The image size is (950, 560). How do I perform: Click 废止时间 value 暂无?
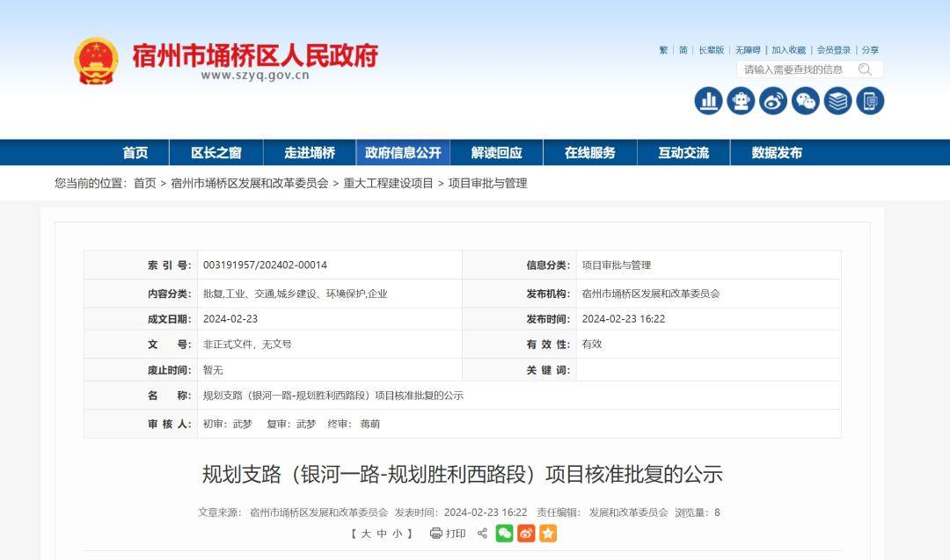213,370
